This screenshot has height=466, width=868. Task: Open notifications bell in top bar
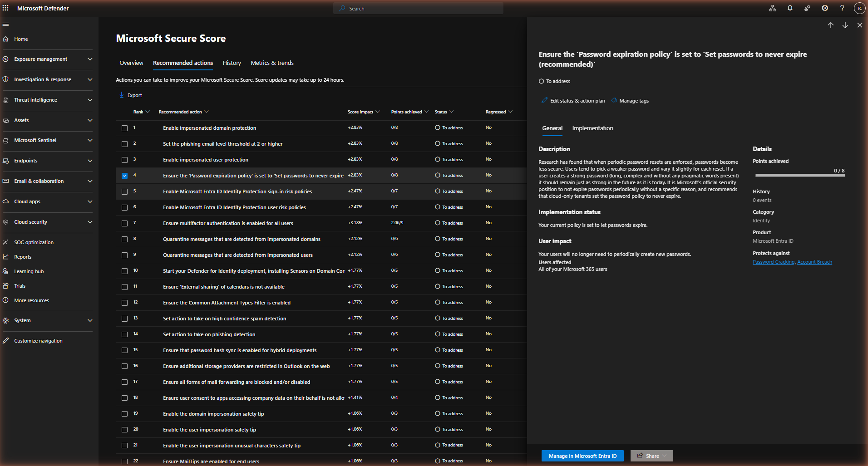click(790, 8)
